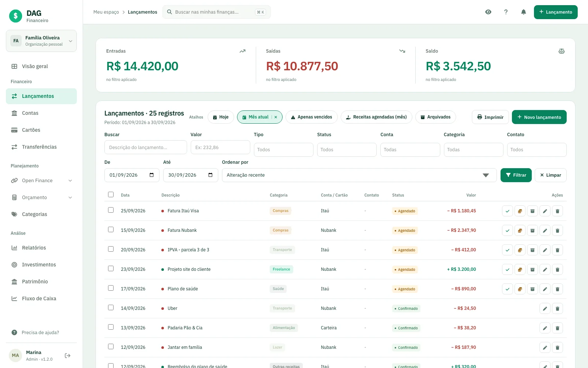Archive the IPVA - parcela 3 de 3 entry
The width and height of the screenshot is (588, 368).
(533, 250)
